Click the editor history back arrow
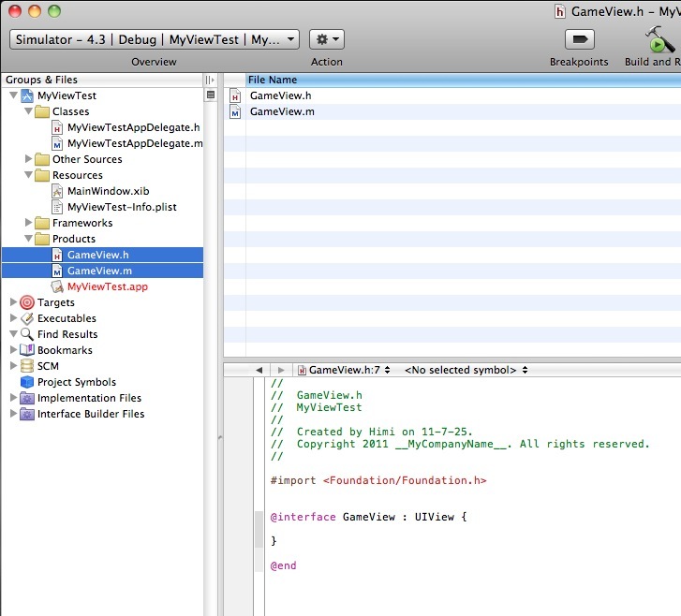Screen dimensions: 681x616 coord(259,371)
